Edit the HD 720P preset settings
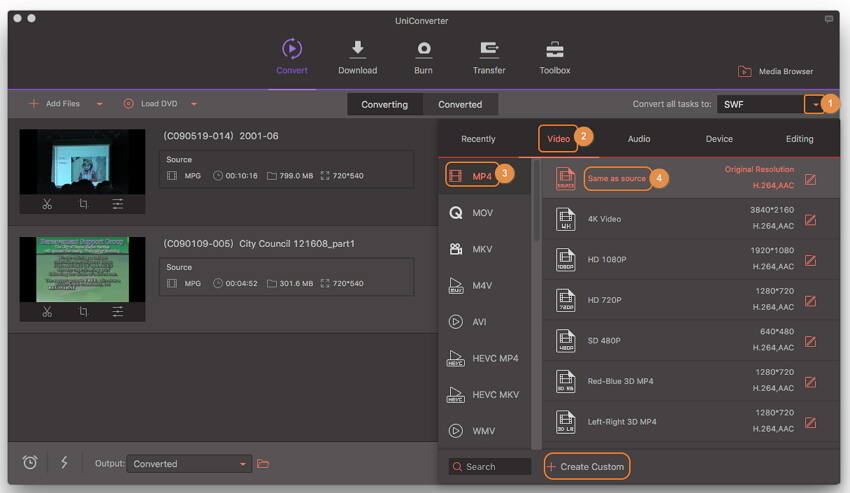Image resolution: width=850 pixels, height=493 pixels. click(x=810, y=301)
